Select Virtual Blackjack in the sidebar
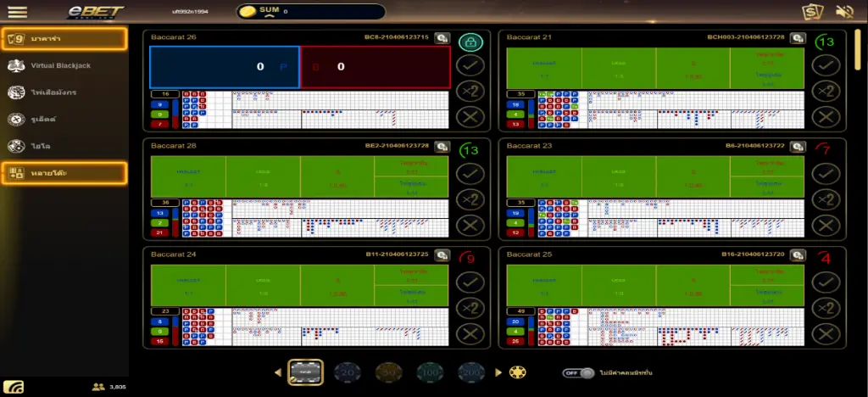The height and width of the screenshot is (397, 868). pos(60,65)
